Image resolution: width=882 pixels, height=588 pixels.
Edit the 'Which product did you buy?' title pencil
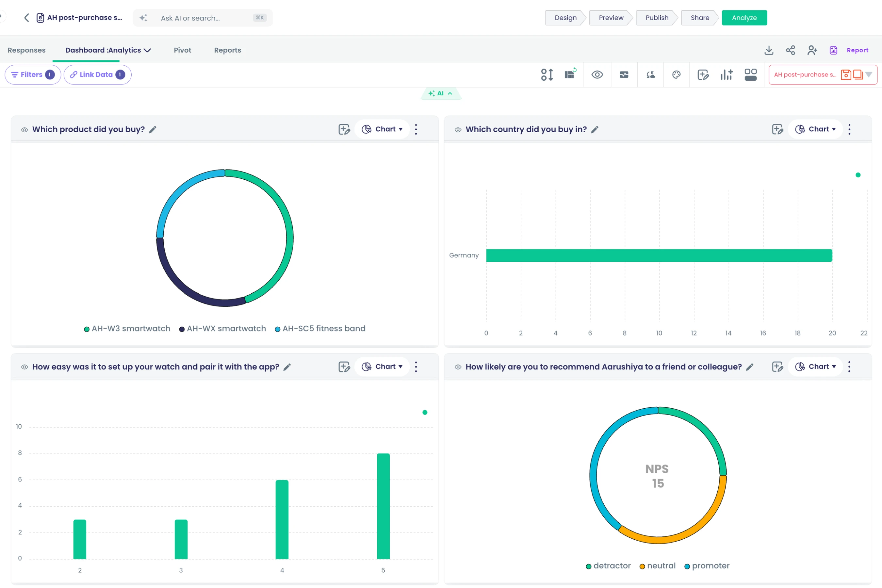coord(153,130)
